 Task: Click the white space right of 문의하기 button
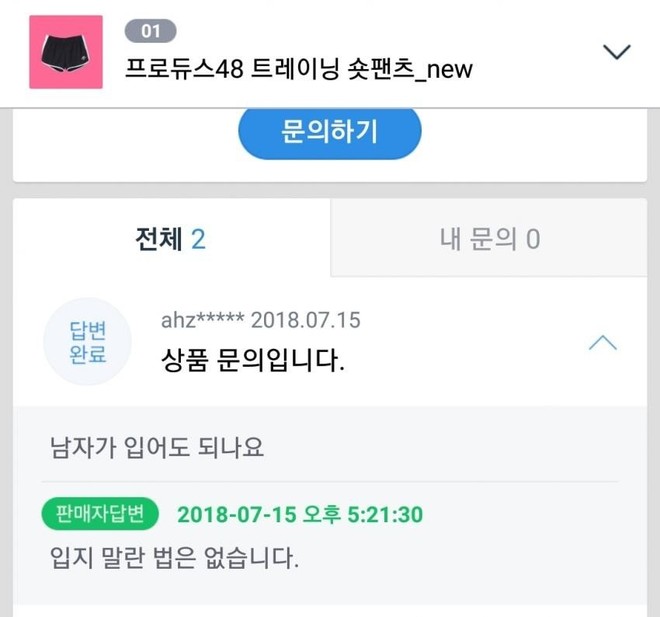(530, 135)
